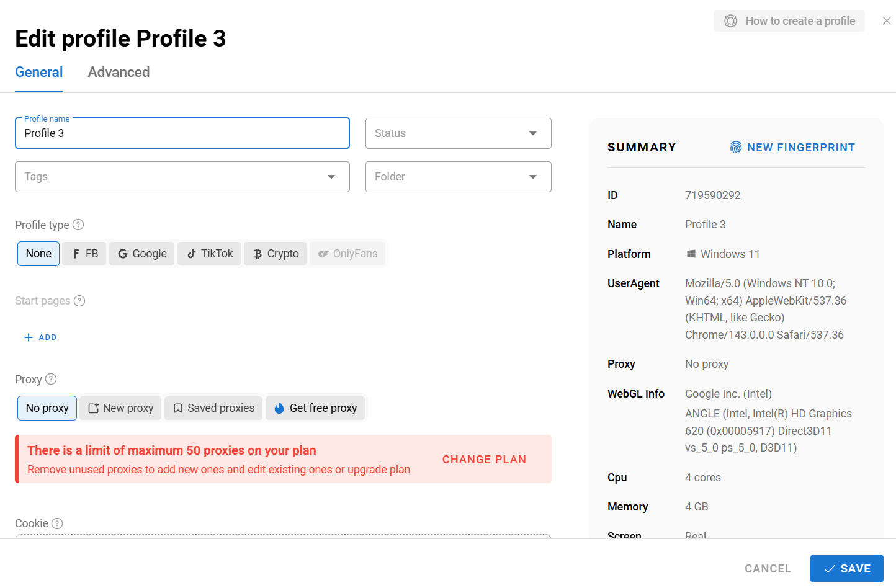The height and width of the screenshot is (588, 896).
Task: Select the General tab
Action: pos(39,73)
